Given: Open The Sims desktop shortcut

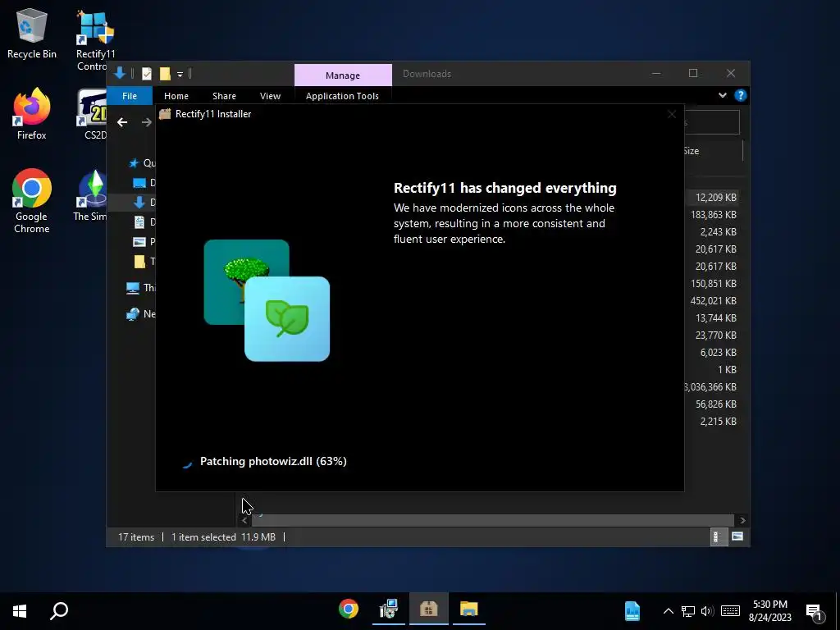Looking at the screenshot, I should pyautogui.click(x=90, y=195).
